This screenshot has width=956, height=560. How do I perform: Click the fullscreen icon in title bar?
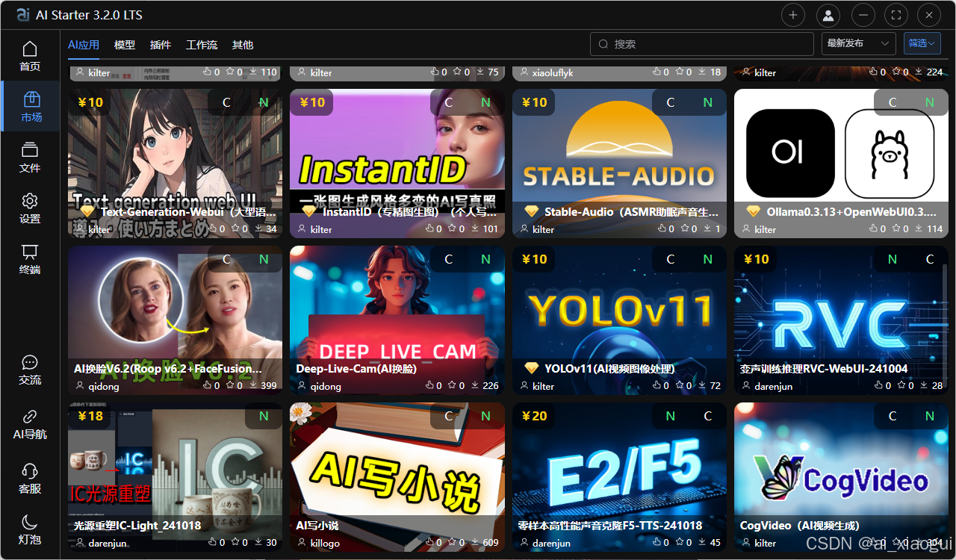(896, 14)
